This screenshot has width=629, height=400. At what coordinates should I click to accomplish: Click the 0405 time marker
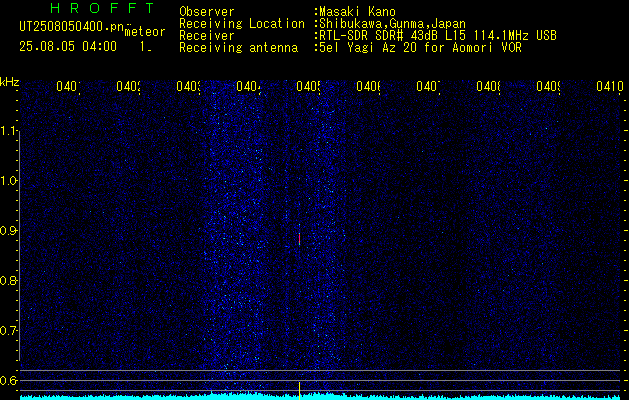coord(308,87)
